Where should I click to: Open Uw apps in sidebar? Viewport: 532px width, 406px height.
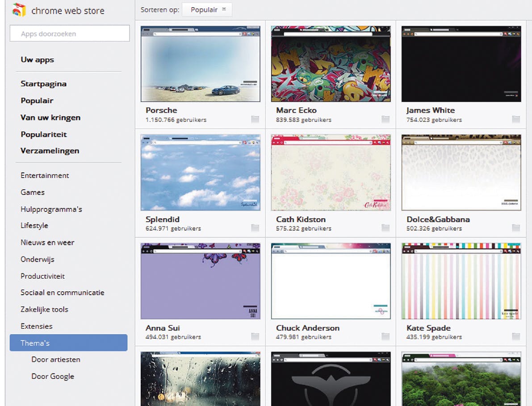(x=38, y=60)
